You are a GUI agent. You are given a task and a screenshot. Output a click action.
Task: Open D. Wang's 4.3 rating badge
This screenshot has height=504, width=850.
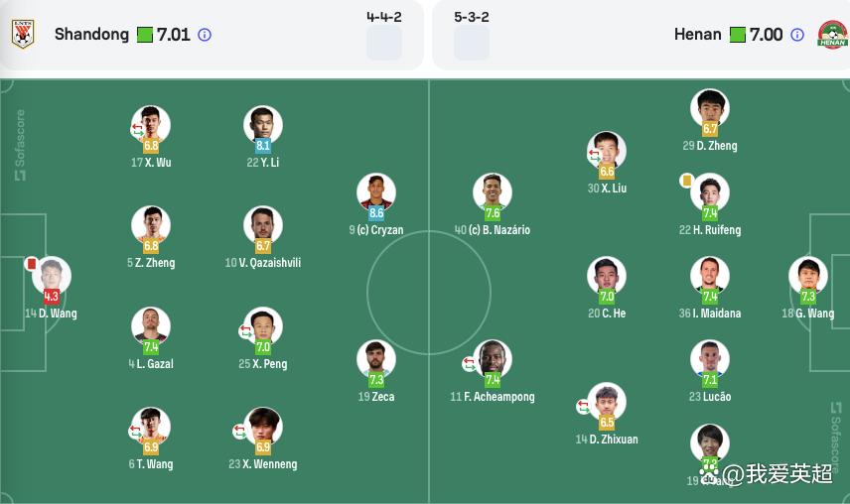tap(52, 296)
